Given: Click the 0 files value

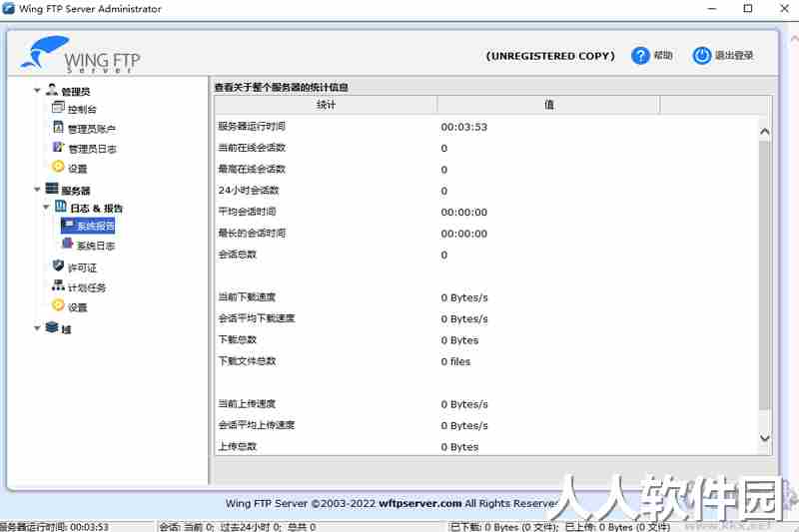Looking at the screenshot, I should click(455, 361).
